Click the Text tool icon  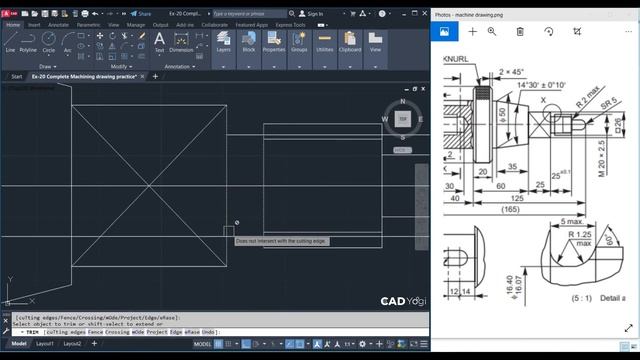[x=159, y=39]
